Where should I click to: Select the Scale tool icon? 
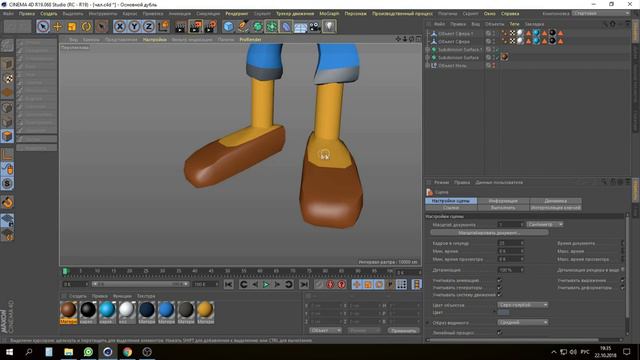click(72, 27)
